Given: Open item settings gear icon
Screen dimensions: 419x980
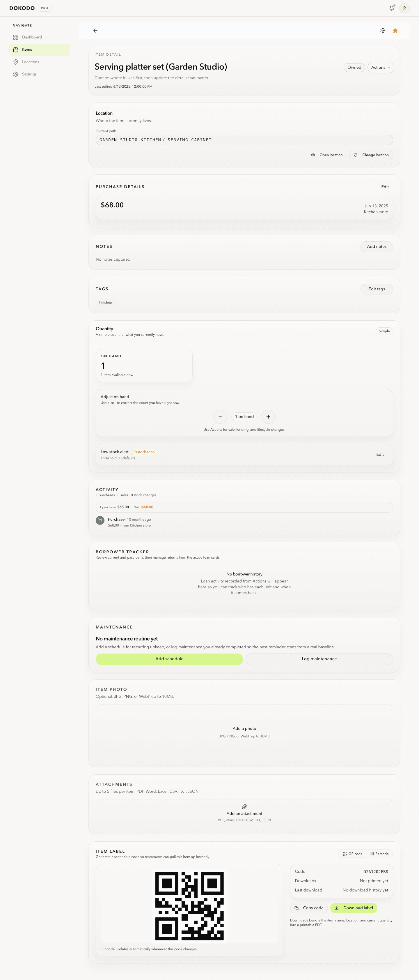Looking at the screenshot, I should [383, 31].
